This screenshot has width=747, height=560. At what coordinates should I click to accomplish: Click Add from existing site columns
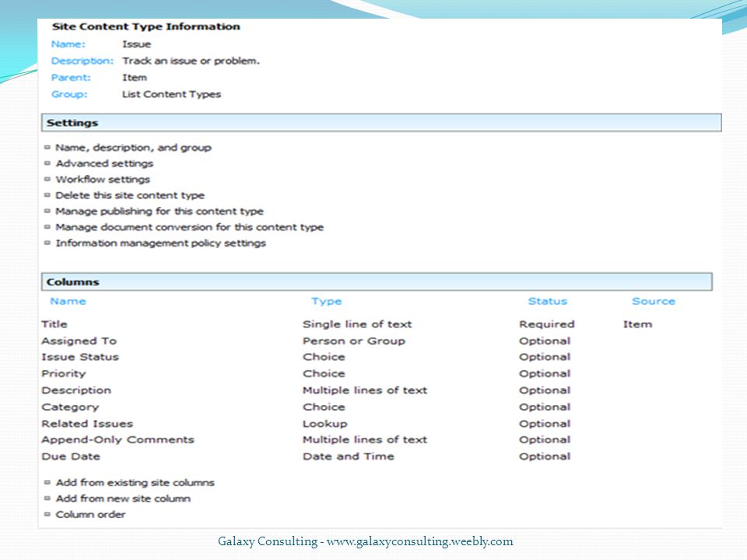click(135, 482)
